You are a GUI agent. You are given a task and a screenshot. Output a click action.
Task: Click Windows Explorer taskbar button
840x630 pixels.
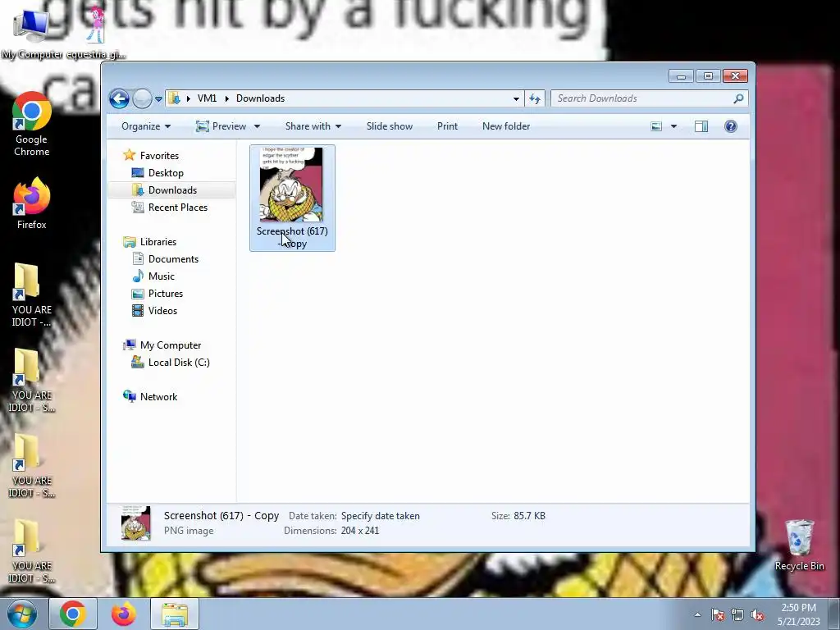pos(175,614)
